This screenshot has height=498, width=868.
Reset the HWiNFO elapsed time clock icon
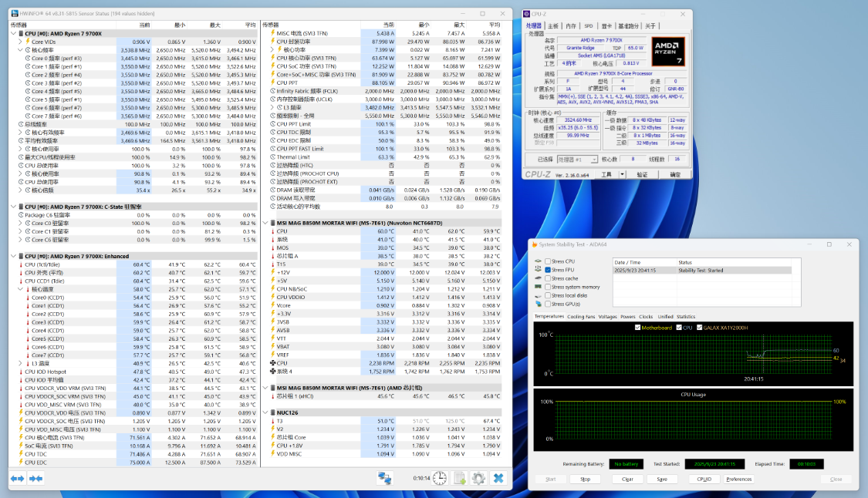coord(439,478)
